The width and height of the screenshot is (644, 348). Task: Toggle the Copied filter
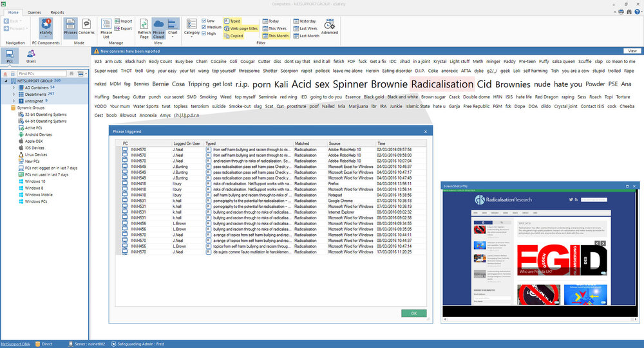[x=234, y=36]
